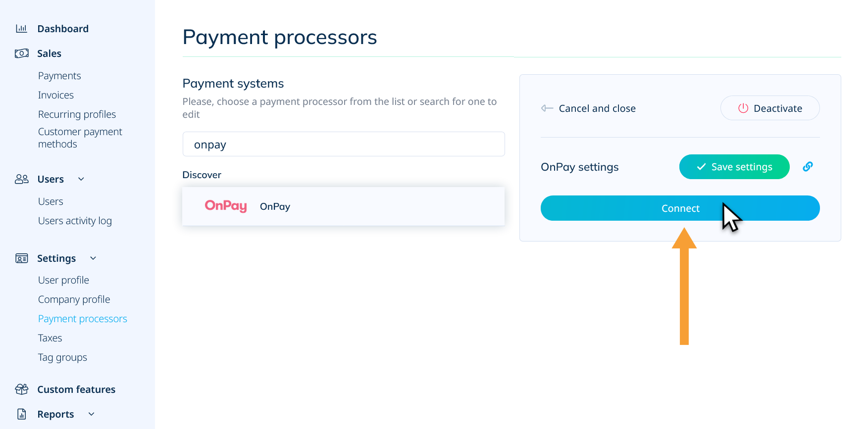
Task: Click the Users icon in sidebar
Action: click(x=21, y=179)
